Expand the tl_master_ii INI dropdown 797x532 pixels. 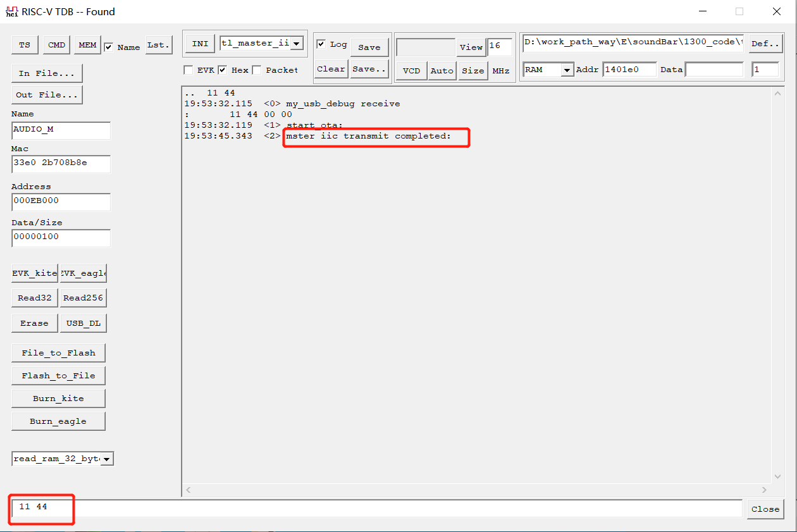(x=297, y=43)
